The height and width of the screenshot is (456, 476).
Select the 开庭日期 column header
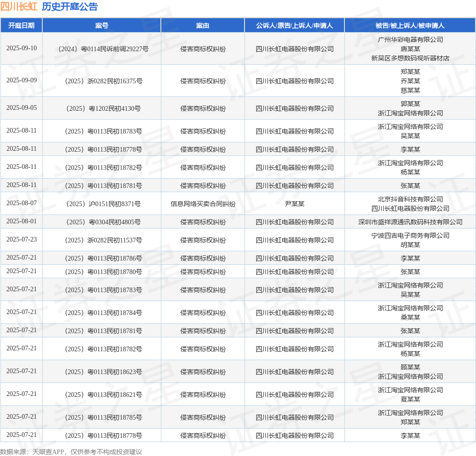(21, 26)
